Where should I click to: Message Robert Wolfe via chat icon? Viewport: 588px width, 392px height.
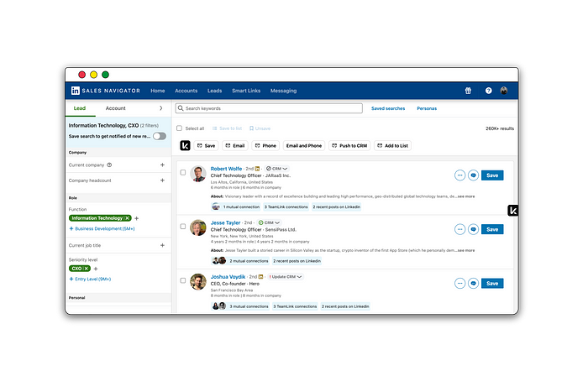pyautogui.click(x=473, y=175)
